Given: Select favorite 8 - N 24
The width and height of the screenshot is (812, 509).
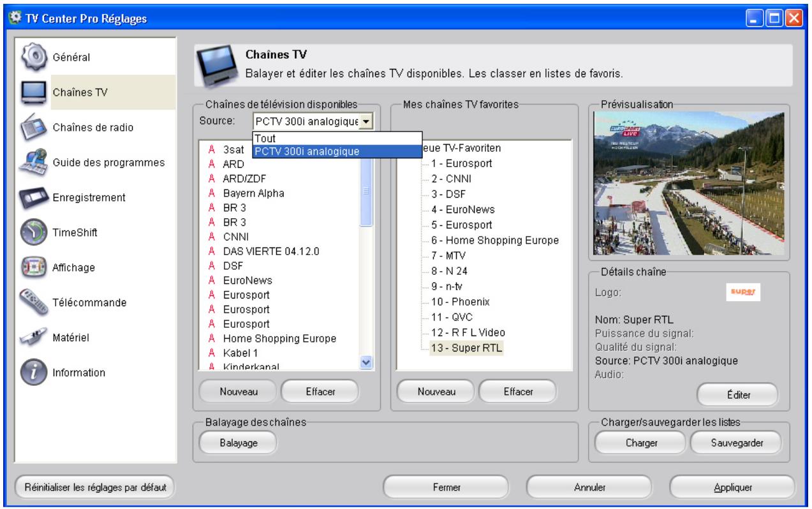Looking at the screenshot, I should pos(450,270).
